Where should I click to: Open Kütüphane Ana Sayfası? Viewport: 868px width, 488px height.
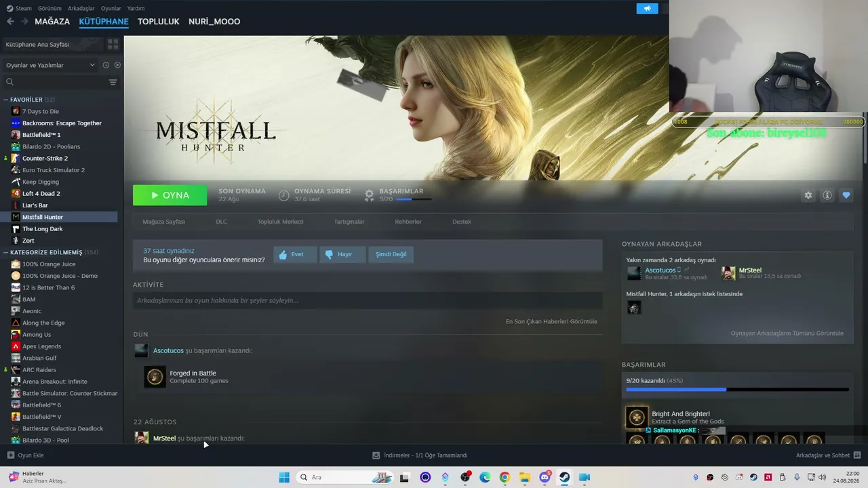(x=53, y=44)
